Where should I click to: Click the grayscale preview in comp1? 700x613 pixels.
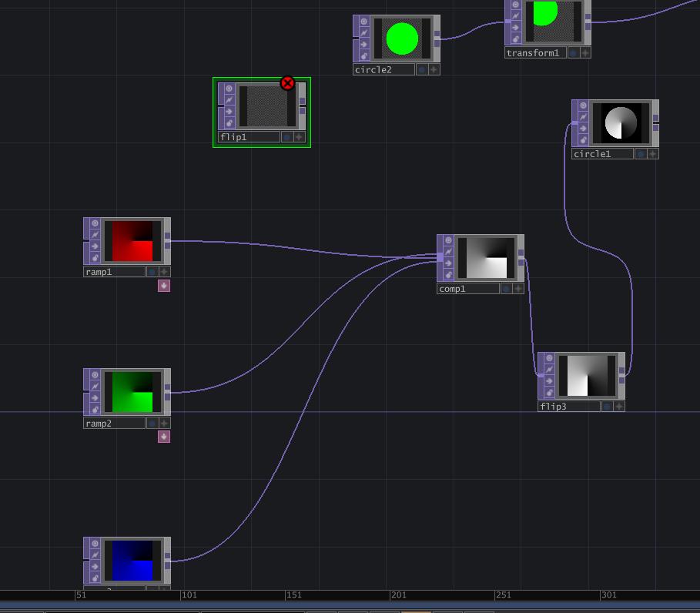click(x=486, y=258)
